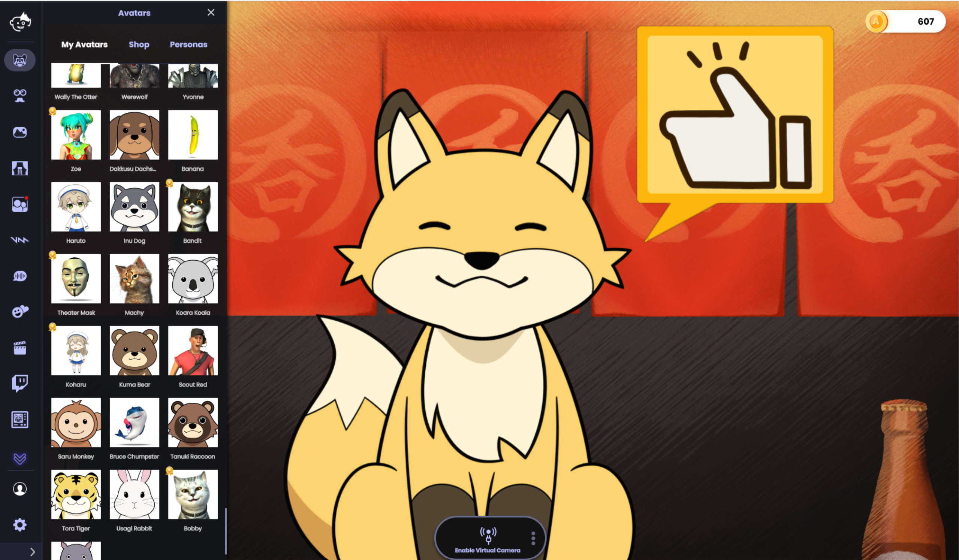Close the Avatars panel
The image size is (959, 560).
pyautogui.click(x=211, y=13)
